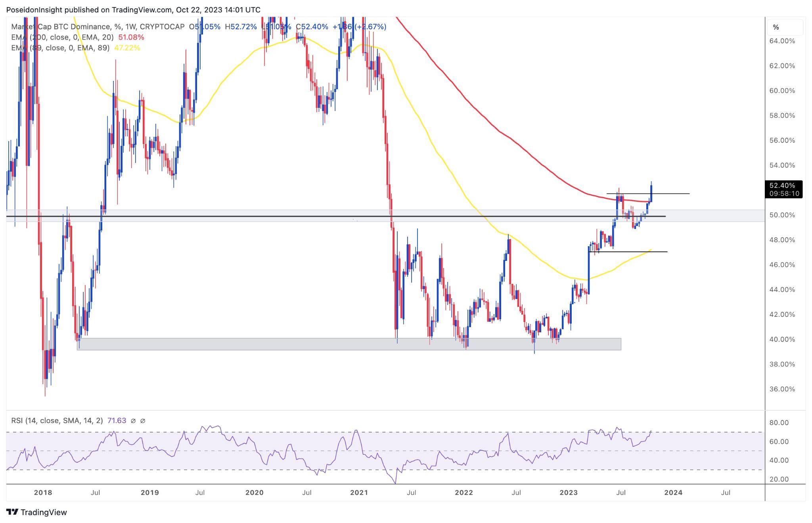Image resolution: width=812 pixels, height=523 pixels.
Task: Click the 2024 time axis label
Action: (x=673, y=492)
